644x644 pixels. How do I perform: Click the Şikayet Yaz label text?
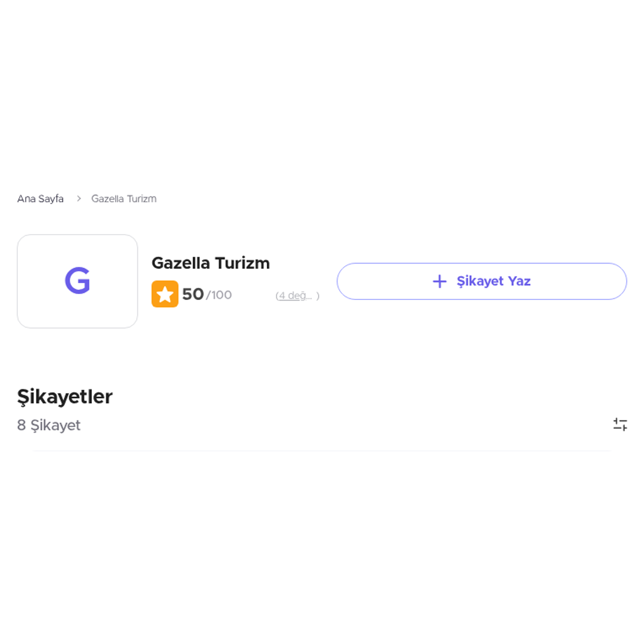[494, 281]
